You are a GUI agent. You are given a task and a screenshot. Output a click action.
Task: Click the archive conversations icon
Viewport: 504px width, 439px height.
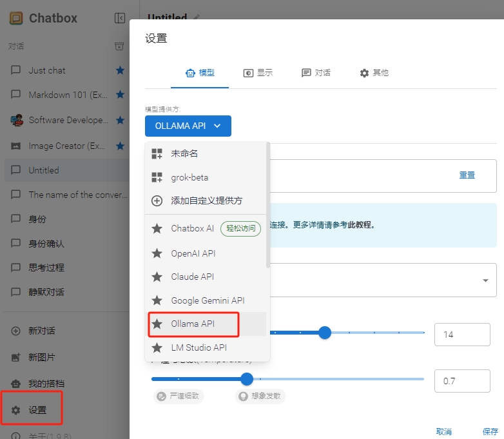[119, 46]
